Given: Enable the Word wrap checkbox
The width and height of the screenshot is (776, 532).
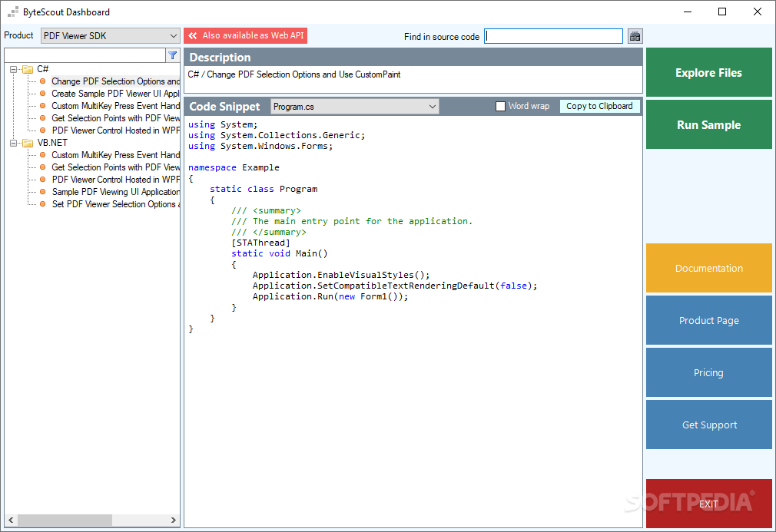Looking at the screenshot, I should [x=500, y=106].
